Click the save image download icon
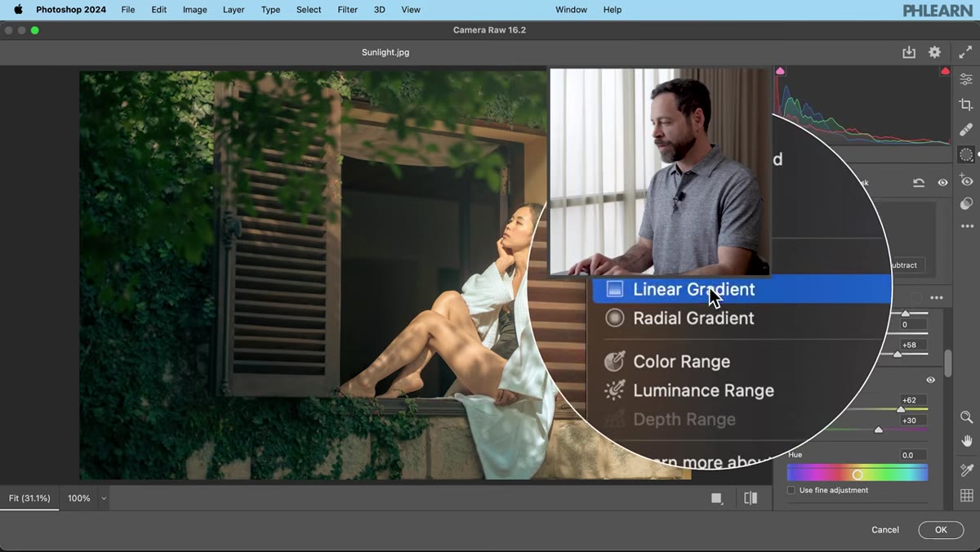980x552 pixels. (909, 52)
